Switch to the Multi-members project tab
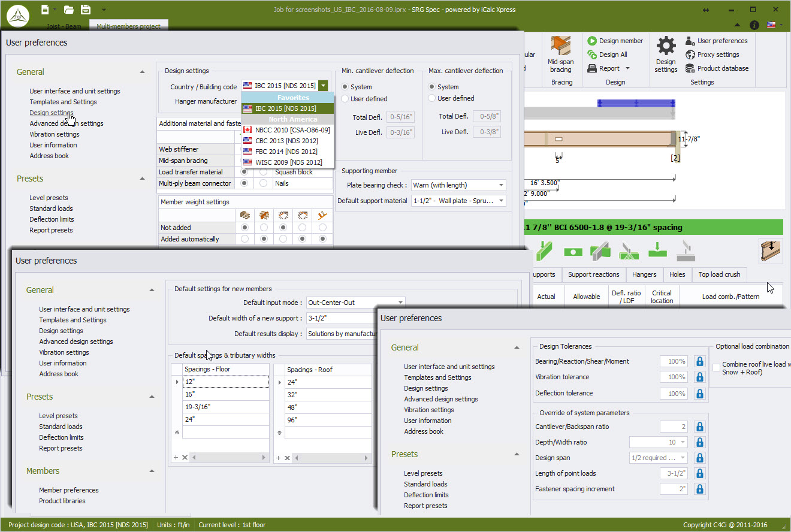Screen dimensions: 791x532 [129, 26]
